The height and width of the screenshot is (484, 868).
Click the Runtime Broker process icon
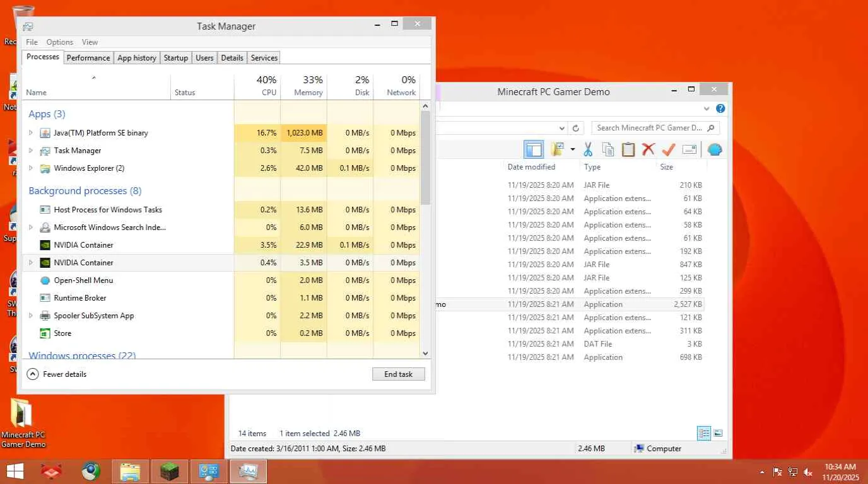click(45, 298)
